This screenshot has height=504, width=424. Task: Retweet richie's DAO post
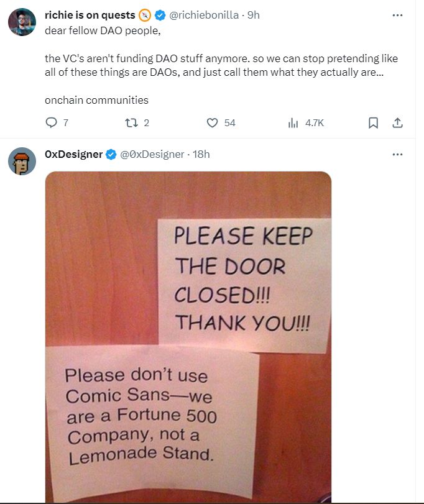click(131, 123)
